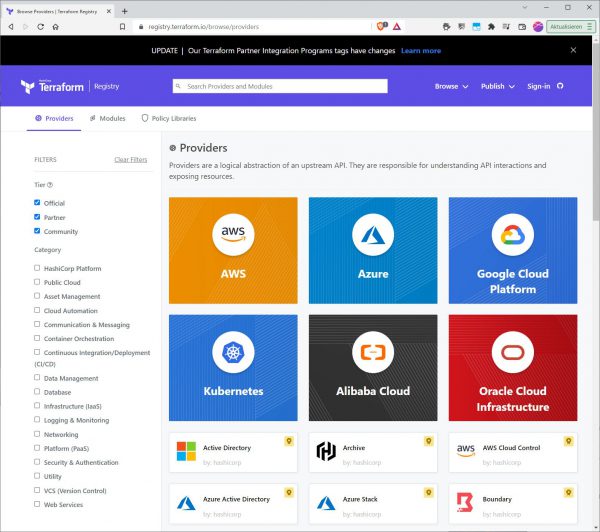Viewport: 600px width, 532px height.
Task: Expand the Browse dropdown menu
Action: click(x=451, y=86)
